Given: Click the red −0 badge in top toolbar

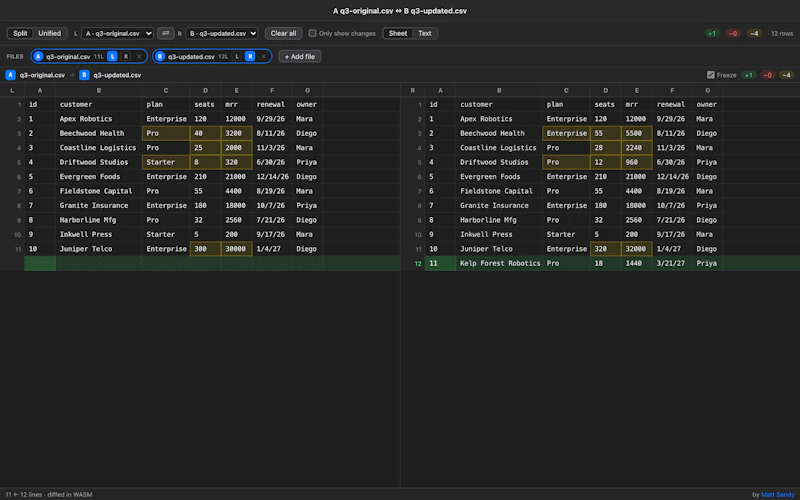Looking at the screenshot, I should point(733,33).
